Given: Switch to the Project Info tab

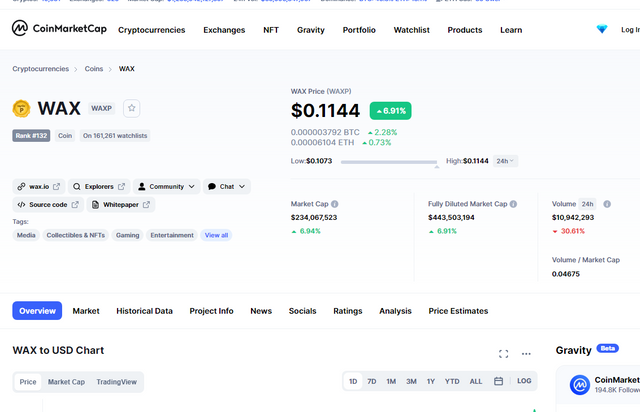Looking at the screenshot, I should pos(211,311).
